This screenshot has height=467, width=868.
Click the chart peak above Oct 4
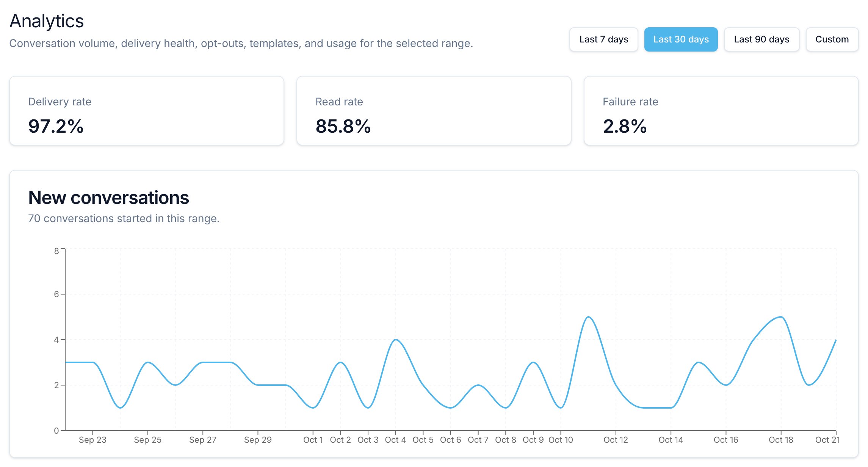click(x=395, y=340)
